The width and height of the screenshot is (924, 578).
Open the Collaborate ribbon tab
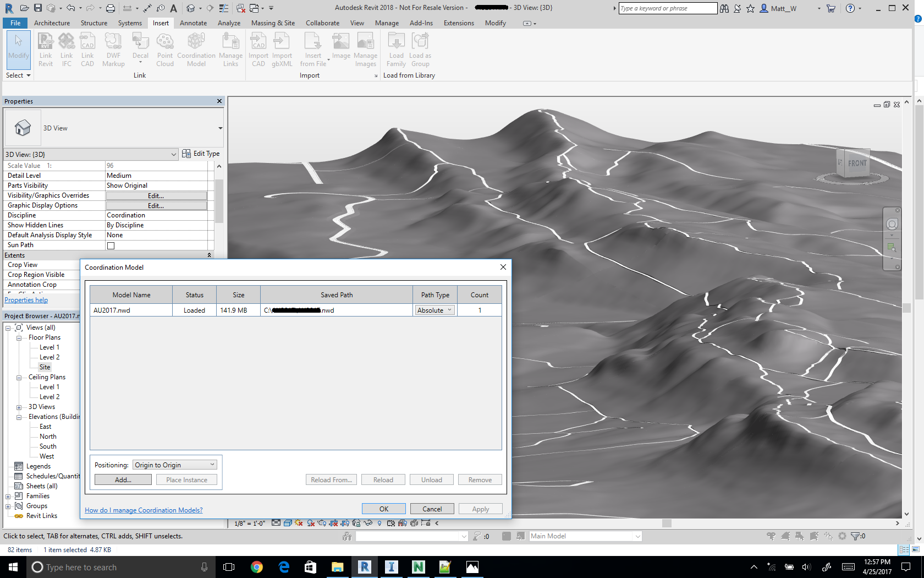point(322,23)
